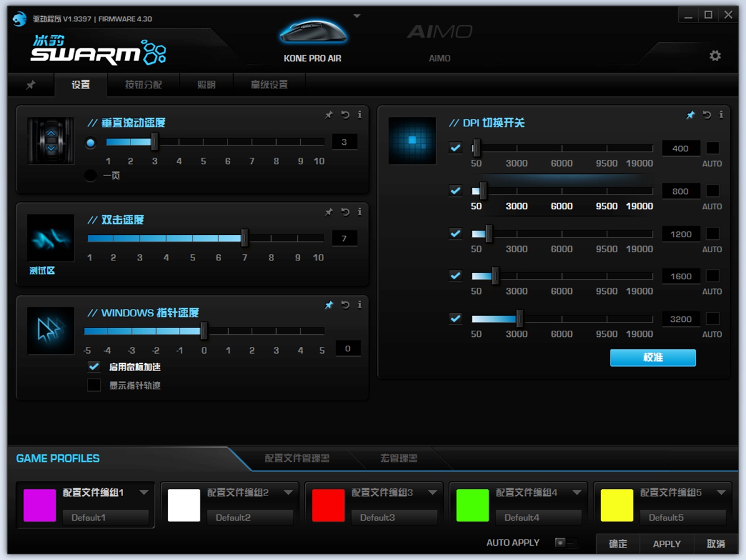Click the 垂直滚动速度 slider handle
The image size is (746, 560).
155,142
